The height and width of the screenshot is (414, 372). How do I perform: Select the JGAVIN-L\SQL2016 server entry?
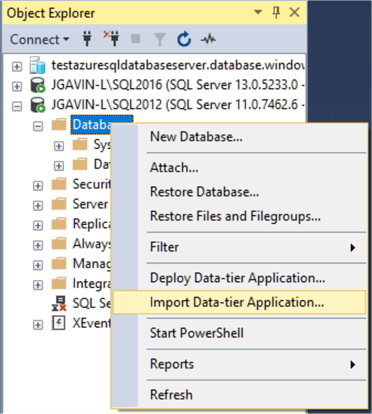[178, 85]
